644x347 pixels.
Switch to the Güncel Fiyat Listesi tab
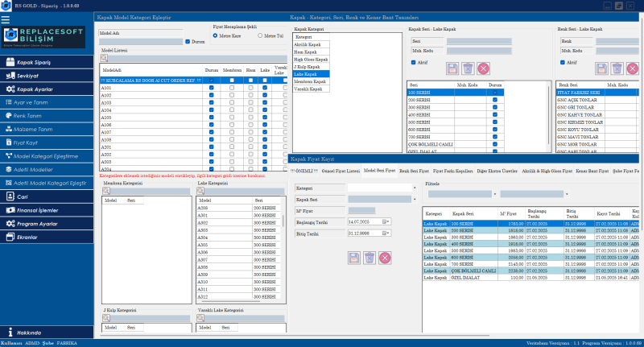pyautogui.click(x=341, y=171)
